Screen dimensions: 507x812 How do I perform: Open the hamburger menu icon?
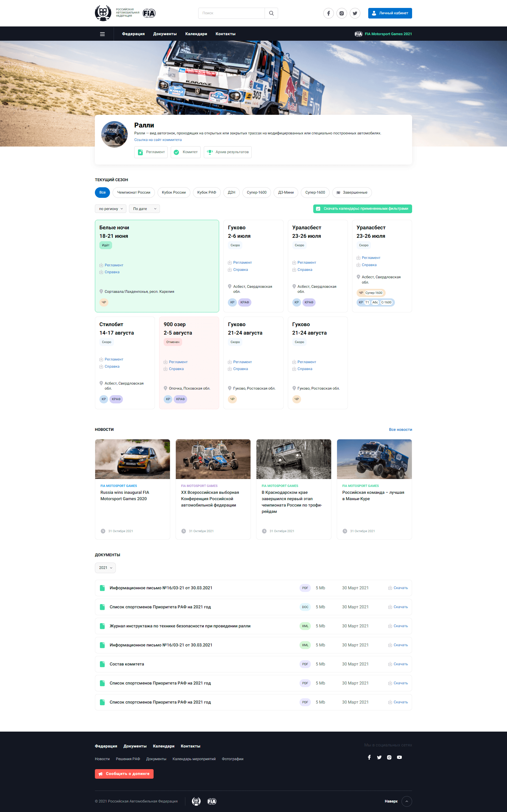pyautogui.click(x=103, y=34)
